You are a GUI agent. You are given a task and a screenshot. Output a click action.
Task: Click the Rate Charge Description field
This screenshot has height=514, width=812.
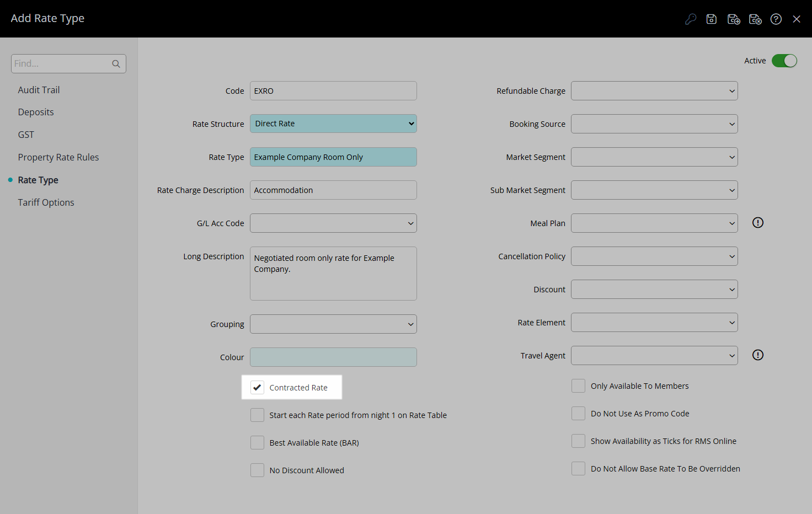333,190
